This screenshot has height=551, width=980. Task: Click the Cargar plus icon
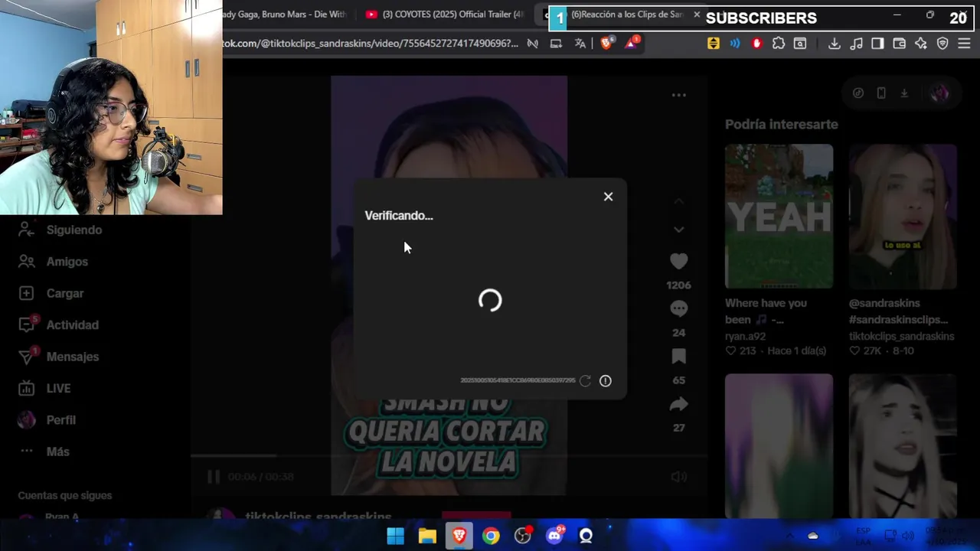click(x=27, y=293)
